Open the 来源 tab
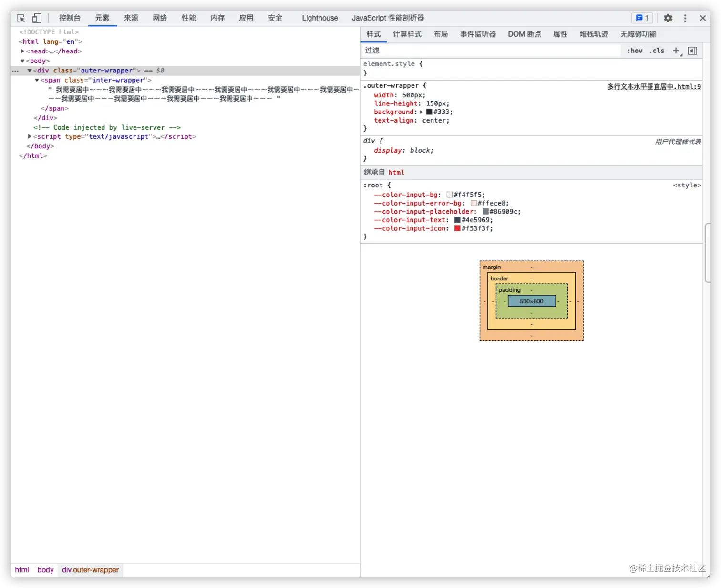Viewport: 721px width, 588px height. (131, 18)
